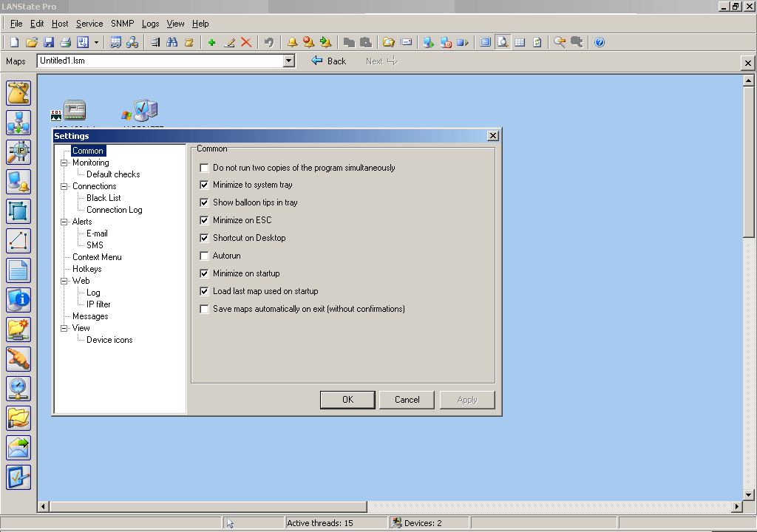Select Default checks in settings tree

[113, 174]
